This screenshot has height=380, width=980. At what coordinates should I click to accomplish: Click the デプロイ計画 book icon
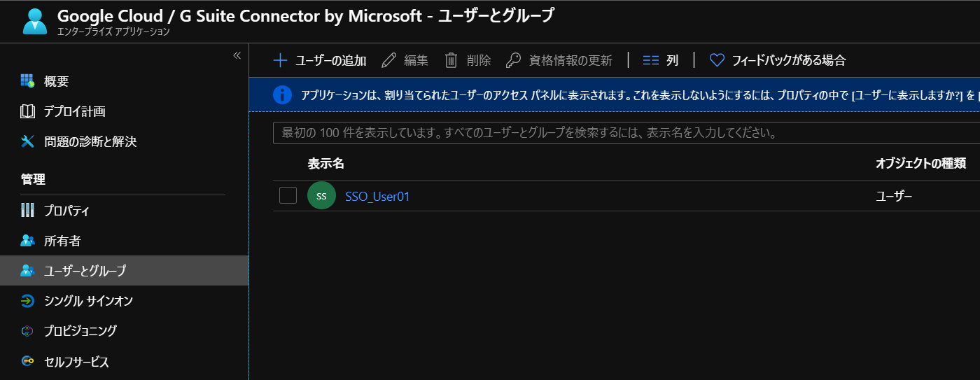point(28,111)
